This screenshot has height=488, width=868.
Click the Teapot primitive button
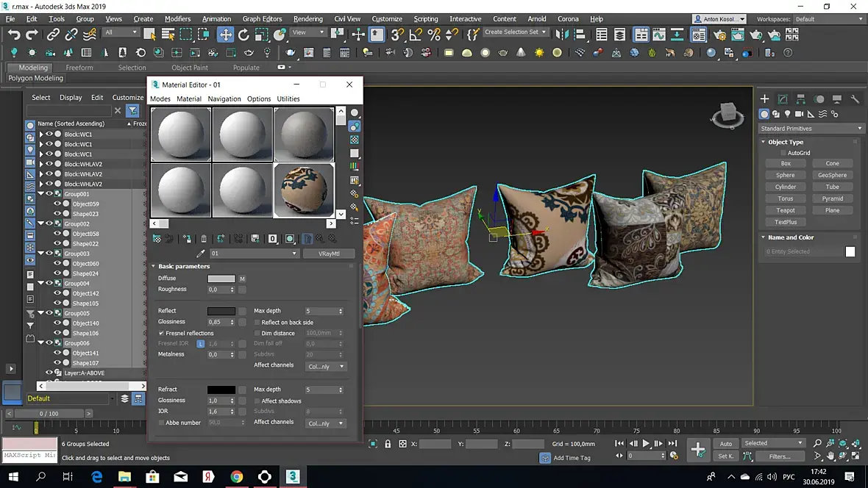click(785, 210)
